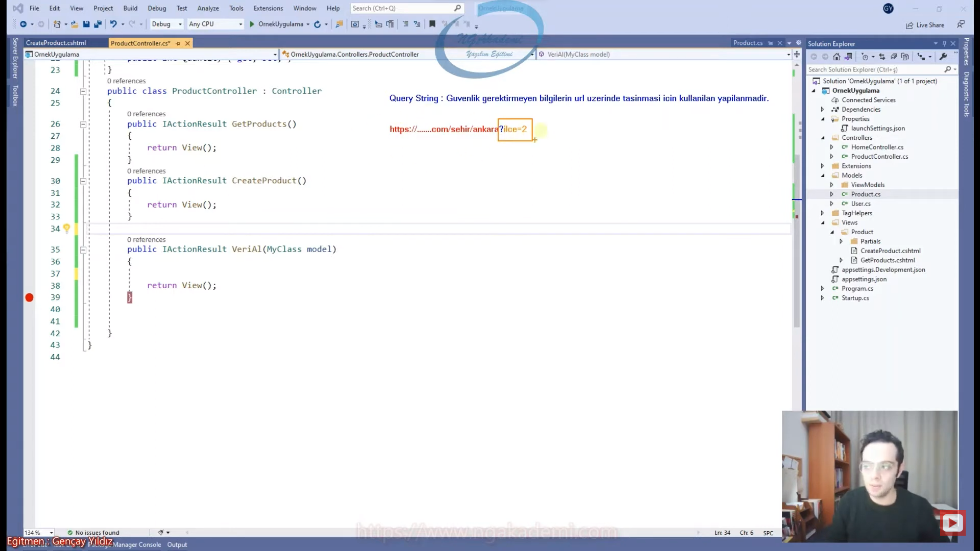Click the Live Share button
Viewport: 980px width, 551px height.
click(x=925, y=25)
